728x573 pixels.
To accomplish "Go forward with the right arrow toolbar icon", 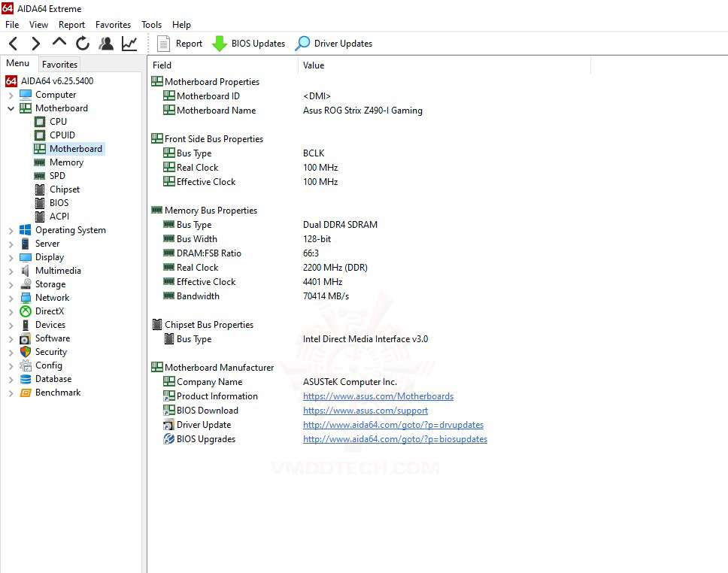I will [36, 44].
